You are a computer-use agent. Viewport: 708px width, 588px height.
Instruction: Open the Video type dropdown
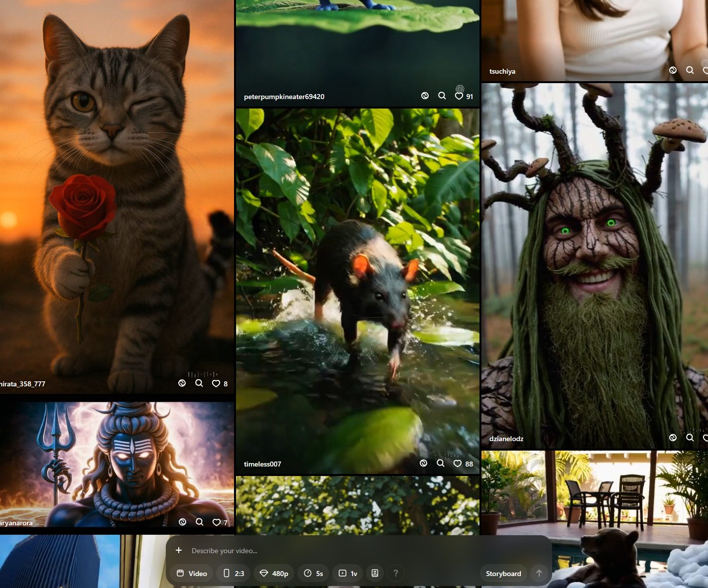tap(192, 574)
